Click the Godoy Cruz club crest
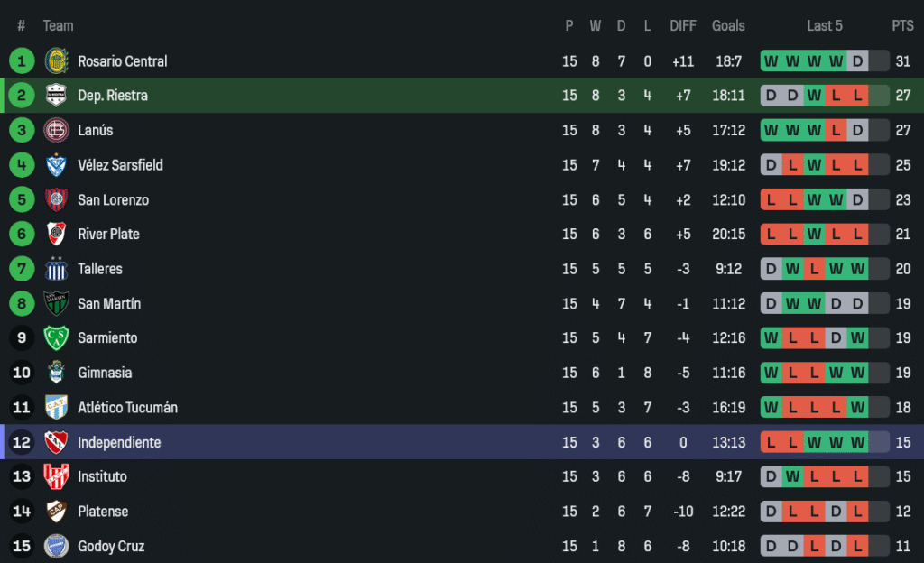 coord(56,546)
